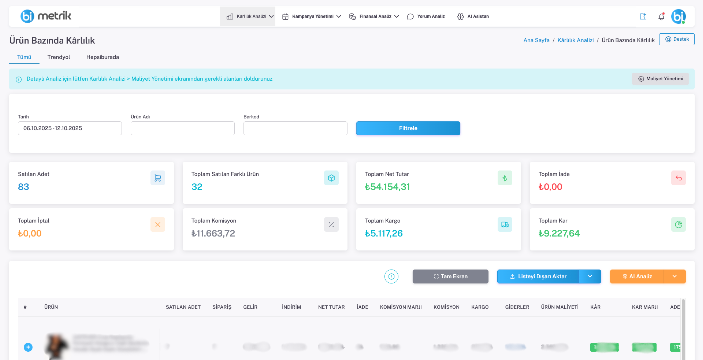Sort by ÜRÜN column header
703x360 pixels.
[51, 307]
